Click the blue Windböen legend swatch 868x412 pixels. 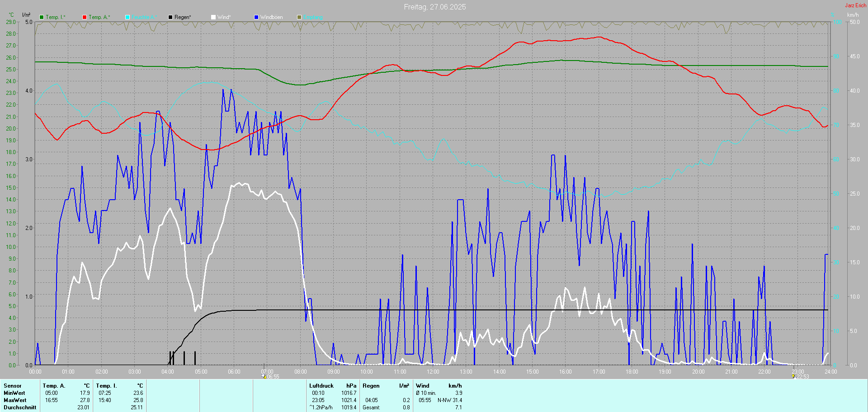click(x=256, y=17)
